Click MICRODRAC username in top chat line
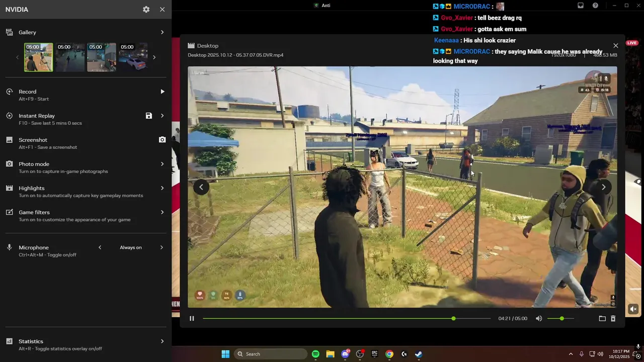The height and width of the screenshot is (362, 644). pos(472,7)
